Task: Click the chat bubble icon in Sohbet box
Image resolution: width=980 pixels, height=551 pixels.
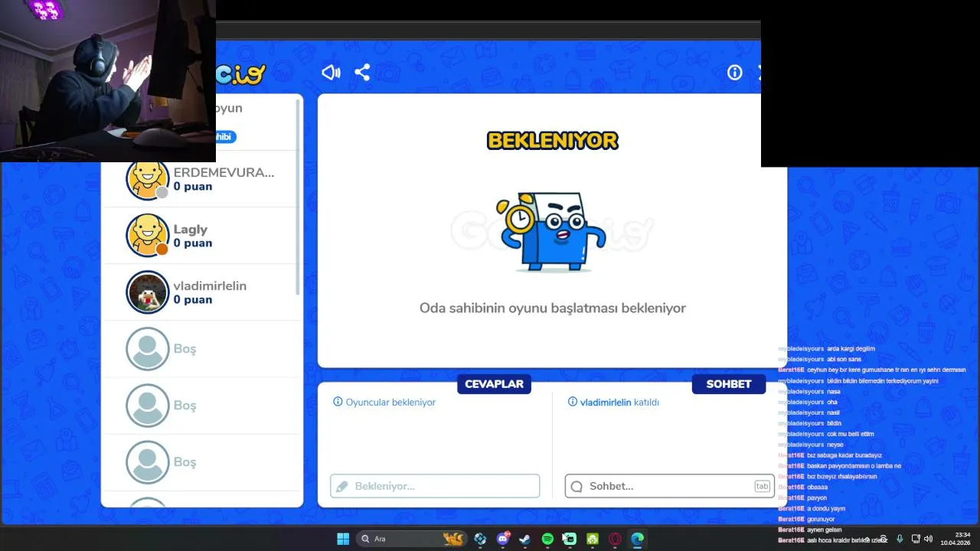Action: click(577, 486)
